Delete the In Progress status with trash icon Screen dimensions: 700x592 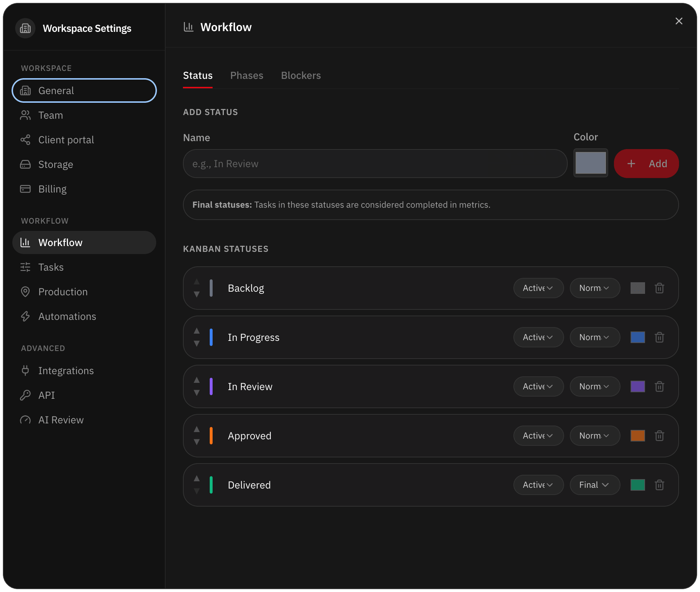pyautogui.click(x=659, y=337)
